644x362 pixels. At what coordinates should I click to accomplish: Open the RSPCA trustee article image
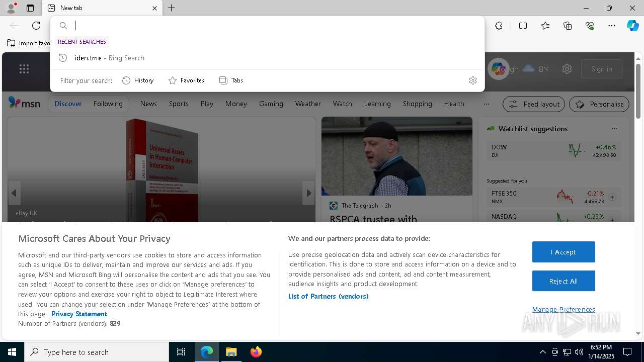pyautogui.click(x=397, y=156)
